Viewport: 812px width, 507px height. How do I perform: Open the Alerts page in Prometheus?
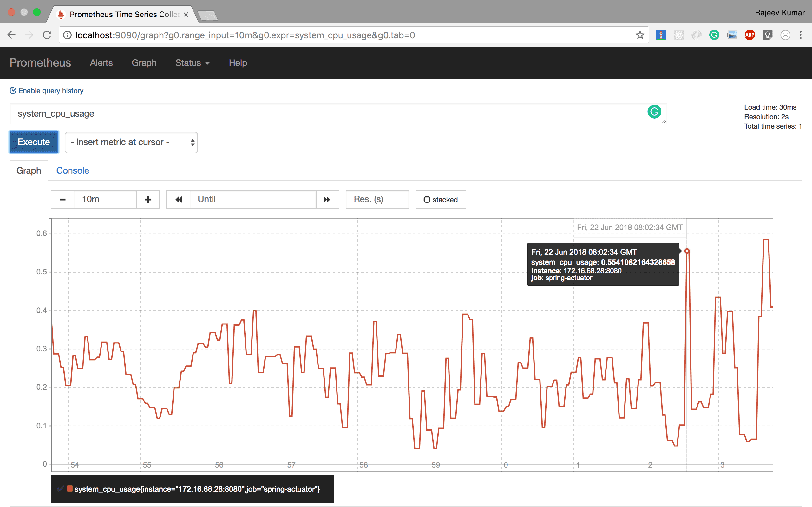(x=101, y=63)
